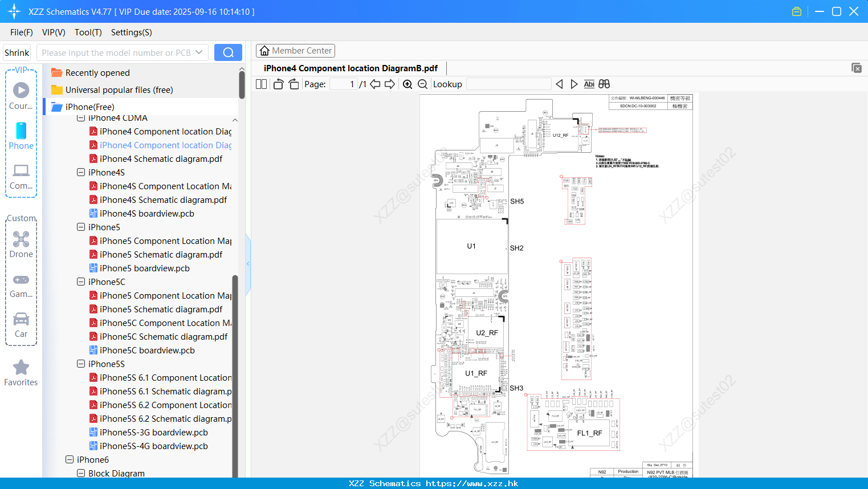This screenshot has width=868, height=489.
Task: Open the Member Center button
Action: click(295, 51)
